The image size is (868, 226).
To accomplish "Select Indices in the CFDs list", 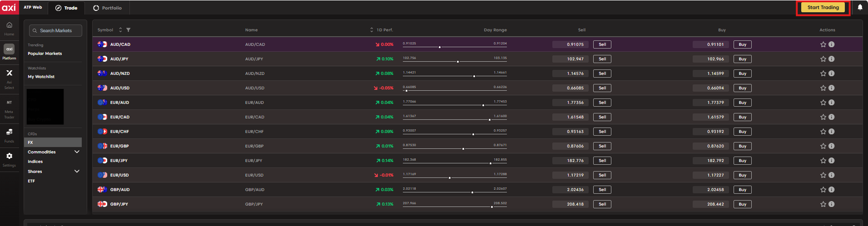I will (35, 162).
